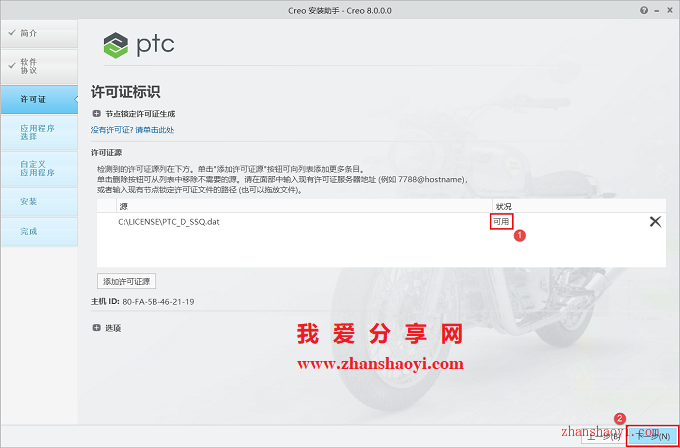Click the 可用 status cell
This screenshot has width=680, height=448.
click(501, 222)
